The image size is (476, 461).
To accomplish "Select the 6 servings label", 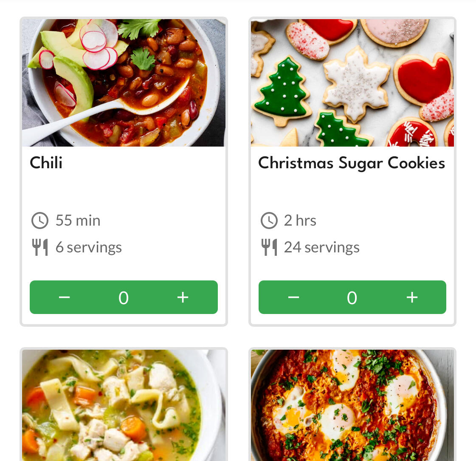I will point(89,247).
